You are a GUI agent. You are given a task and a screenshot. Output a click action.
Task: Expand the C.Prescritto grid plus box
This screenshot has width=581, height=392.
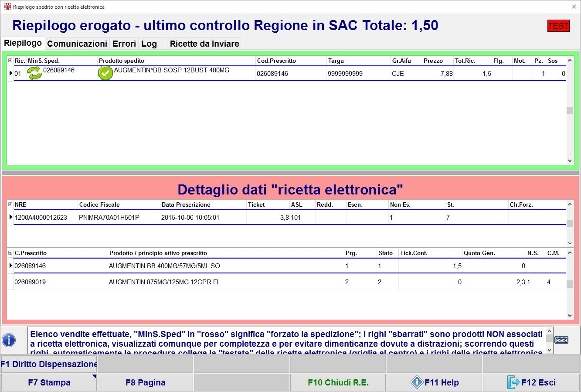tap(10, 253)
